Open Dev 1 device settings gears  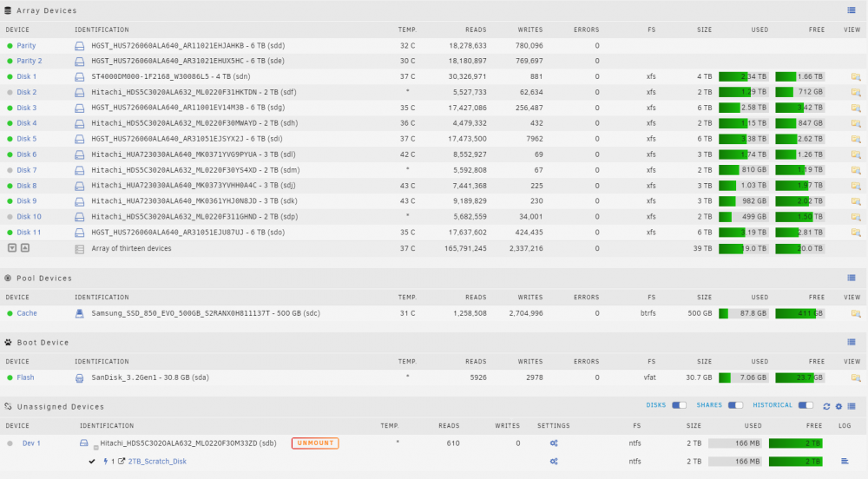point(554,443)
